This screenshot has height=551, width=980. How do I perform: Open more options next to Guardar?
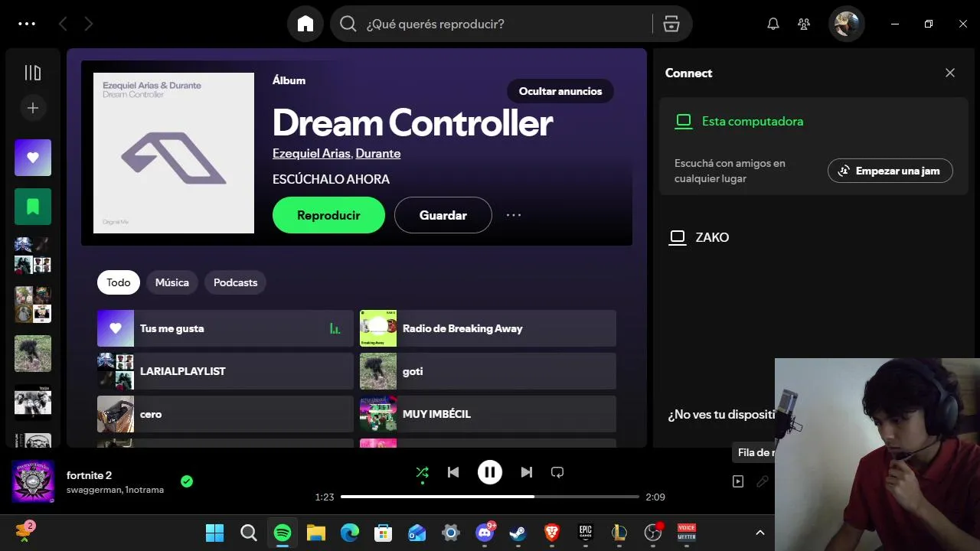[514, 215]
